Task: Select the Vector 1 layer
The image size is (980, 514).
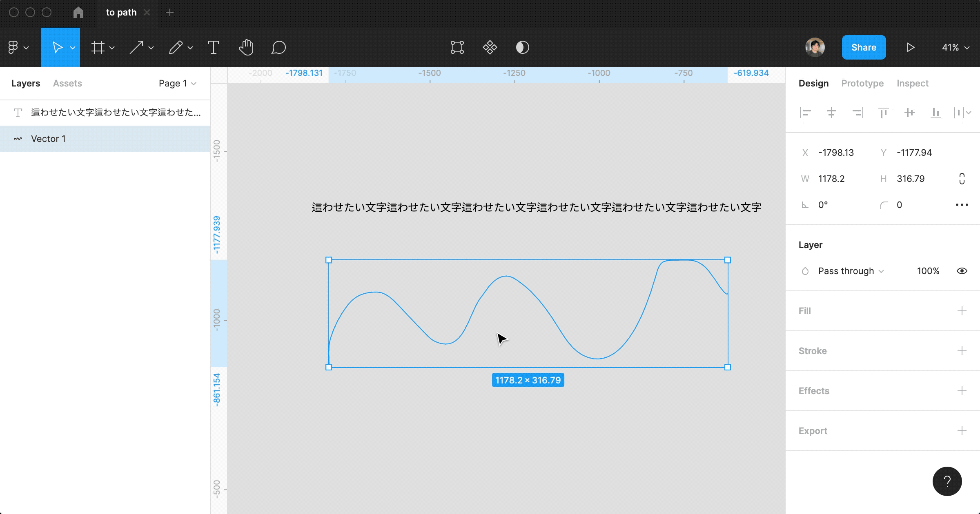Action: (x=49, y=139)
